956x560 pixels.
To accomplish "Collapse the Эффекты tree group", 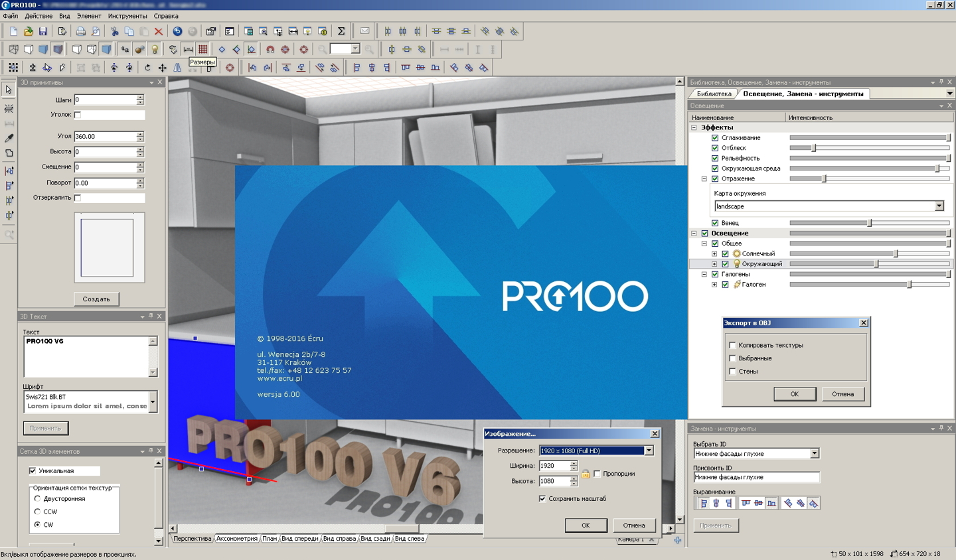I will point(694,127).
